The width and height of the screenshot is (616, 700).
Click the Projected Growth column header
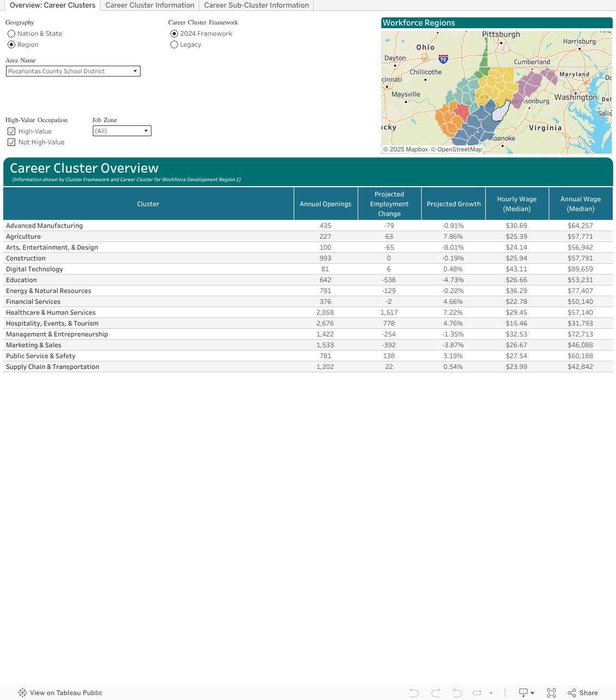tap(454, 204)
